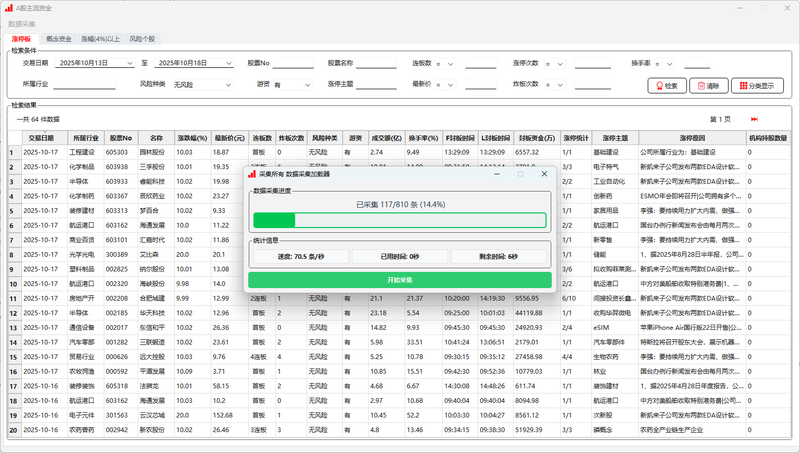Viewport: 800px width, 453px height.
Task: Click the collector dialog's red chart icon
Action: 251,173
